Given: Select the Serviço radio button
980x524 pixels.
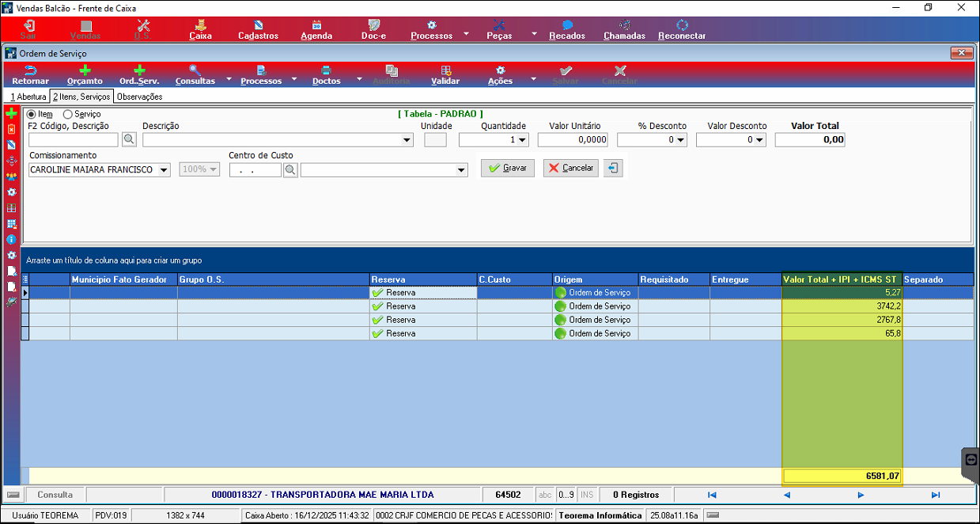Looking at the screenshot, I should 68,114.
